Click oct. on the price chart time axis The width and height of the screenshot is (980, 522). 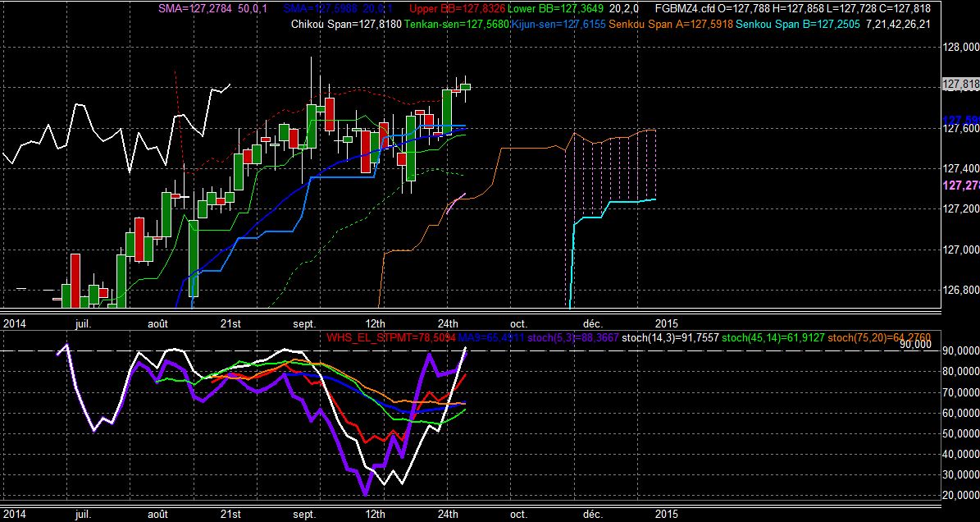pyautogui.click(x=519, y=324)
